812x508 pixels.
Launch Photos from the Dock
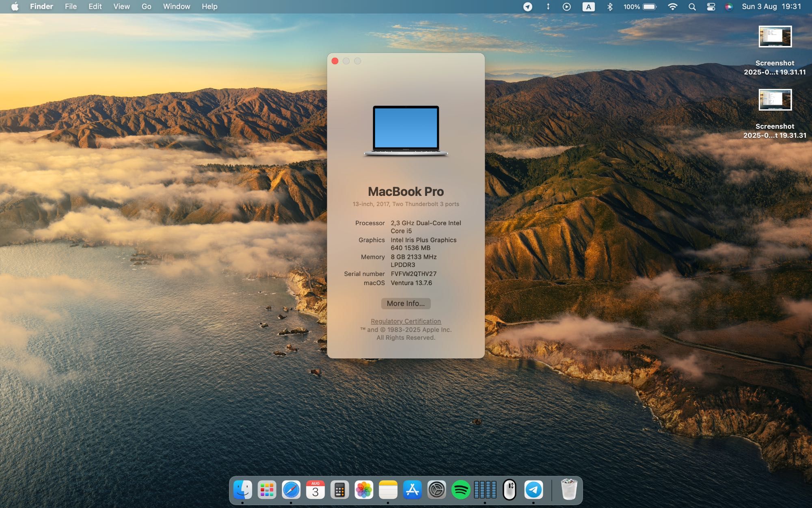pos(364,490)
